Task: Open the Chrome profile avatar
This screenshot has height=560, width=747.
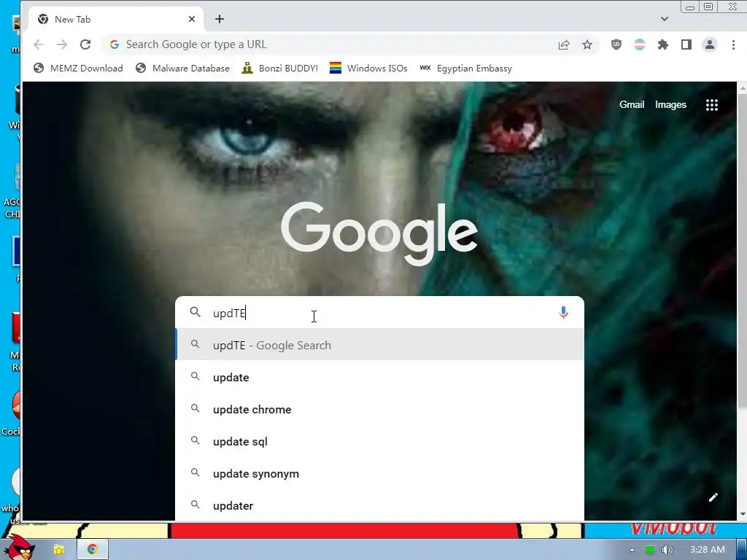Action: point(709,44)
